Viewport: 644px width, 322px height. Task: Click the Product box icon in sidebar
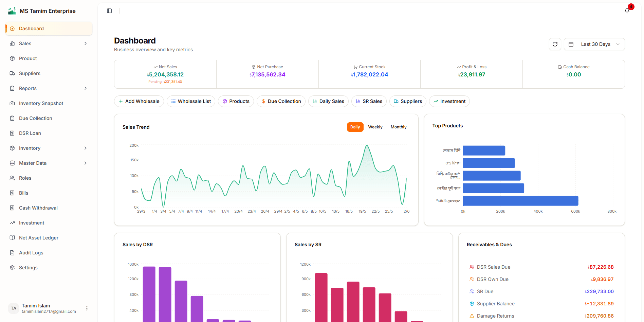coord(12,58)
